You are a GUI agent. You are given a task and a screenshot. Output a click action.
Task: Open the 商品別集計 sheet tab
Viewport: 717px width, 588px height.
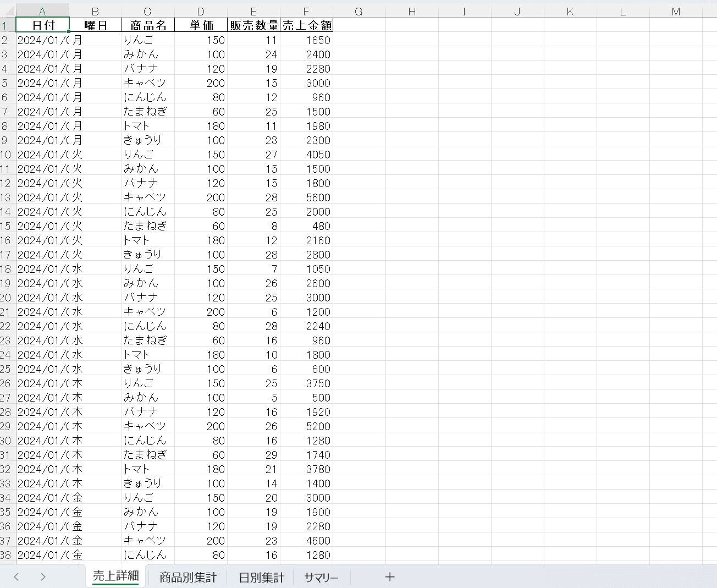click(x=188, y=578)
